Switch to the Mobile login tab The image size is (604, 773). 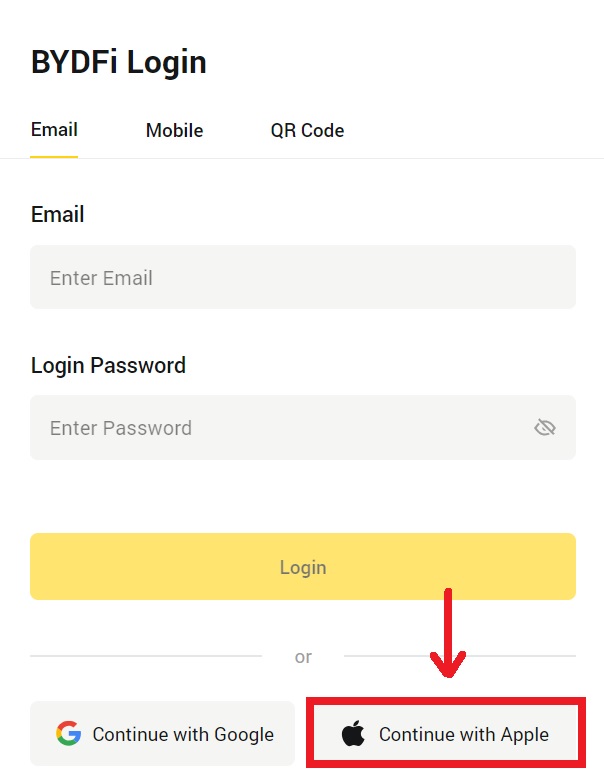[x=174, y=131]
